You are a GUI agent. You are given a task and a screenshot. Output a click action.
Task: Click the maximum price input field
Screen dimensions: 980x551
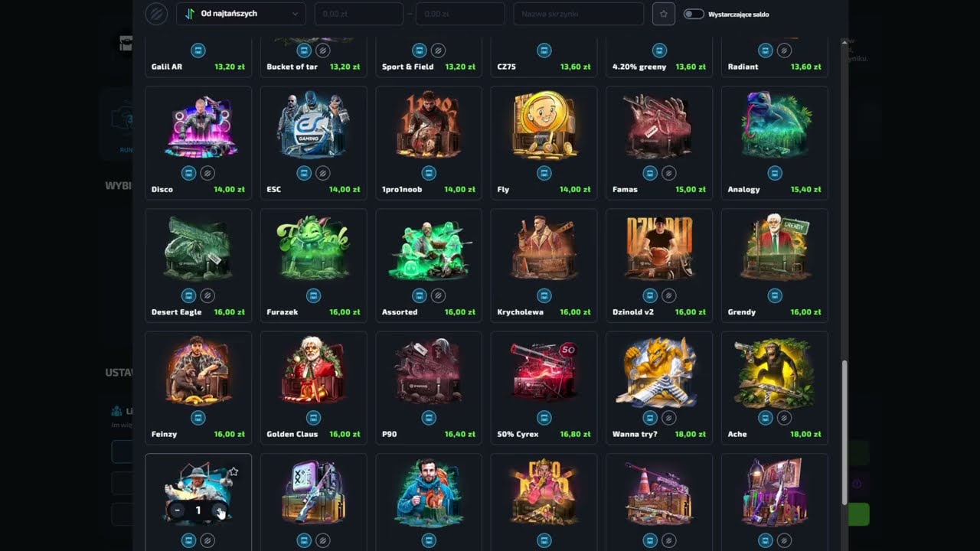click(x=460, y=14)
